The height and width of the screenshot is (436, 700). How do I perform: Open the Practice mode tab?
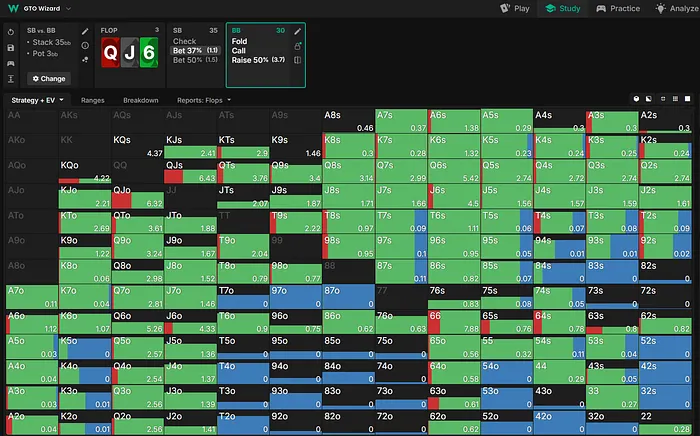618,8
